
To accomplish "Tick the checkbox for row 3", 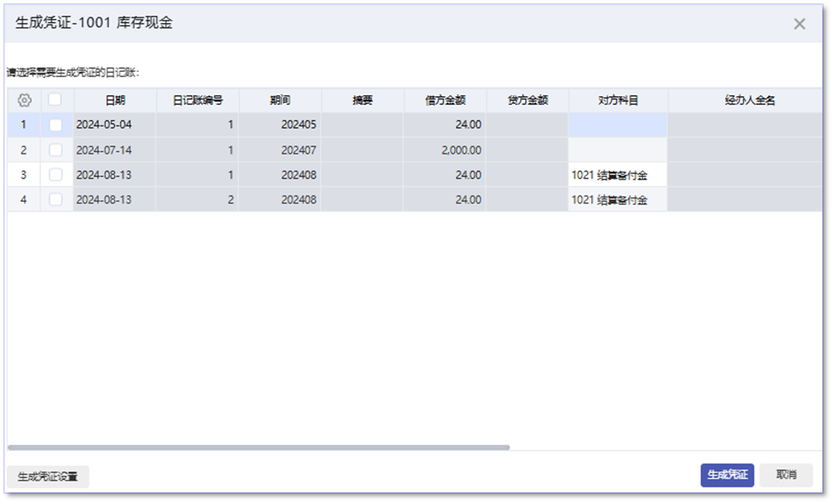I will pos(56,175).
